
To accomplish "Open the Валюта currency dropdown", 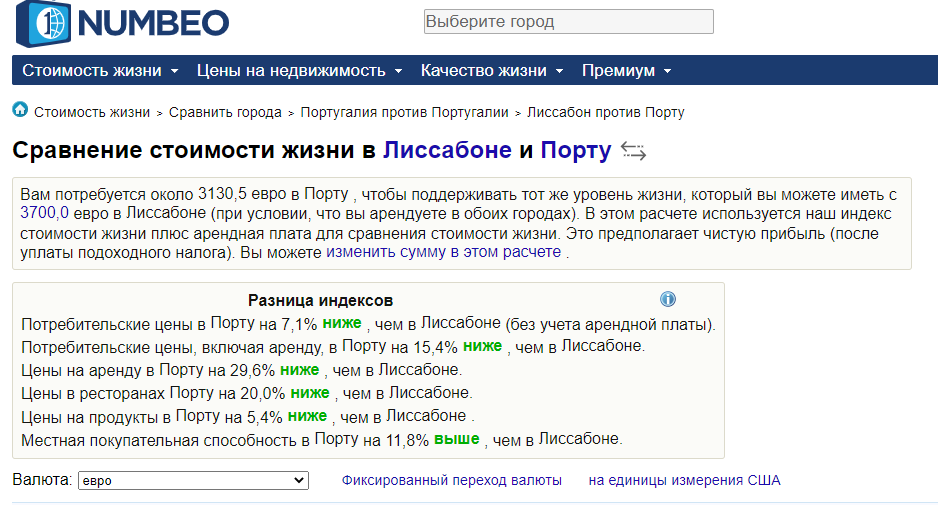I will point(192,481).
